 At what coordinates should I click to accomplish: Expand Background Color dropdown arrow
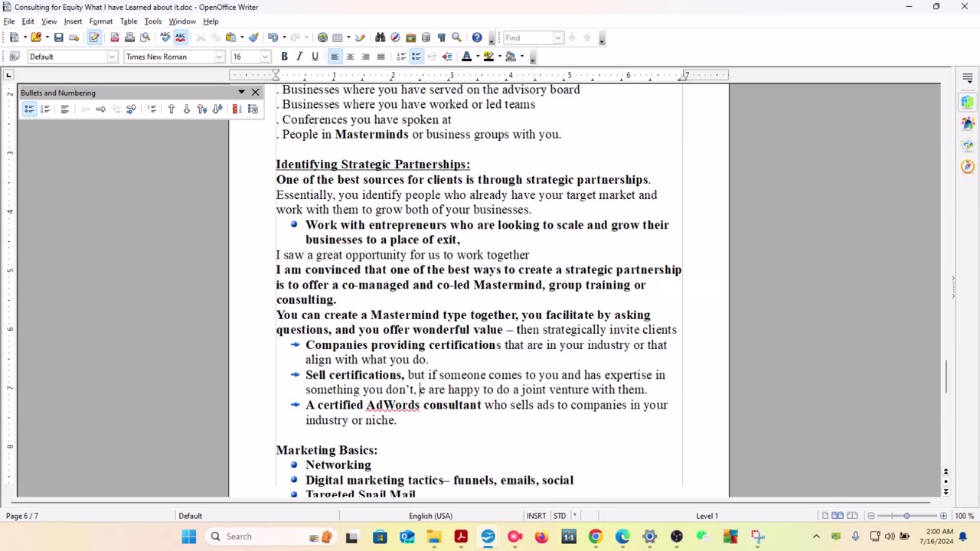tap(521, 57)
